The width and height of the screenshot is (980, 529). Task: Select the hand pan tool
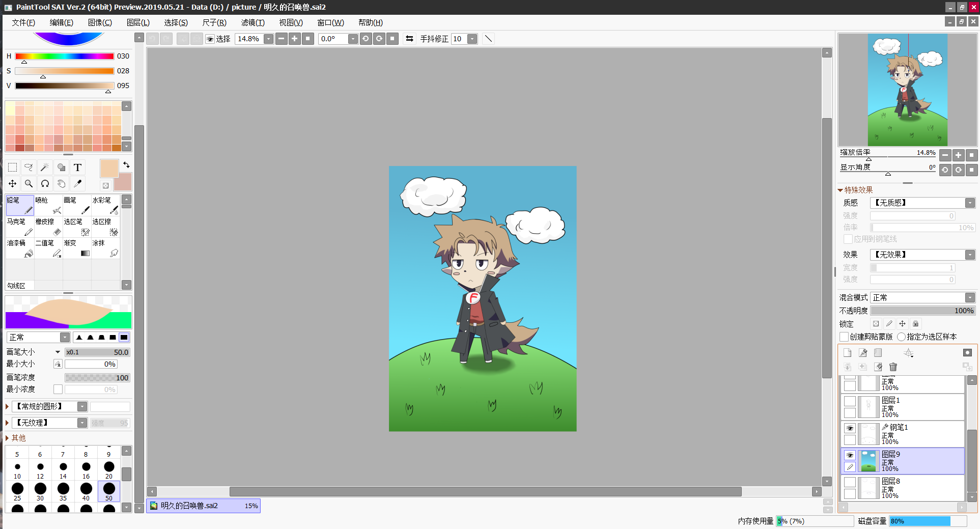coord(61,184)
